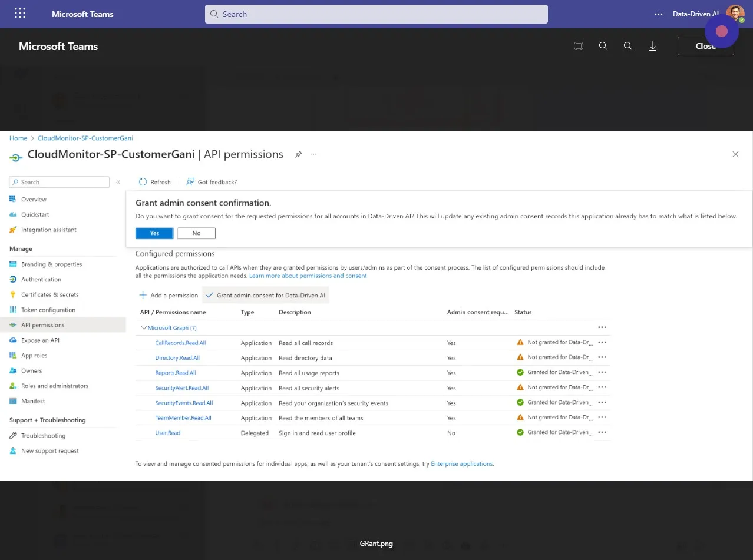Viewport: 753px width, 560px height.
Task: Open the ellipsis menu for User.Read
Action: point(602,432)
